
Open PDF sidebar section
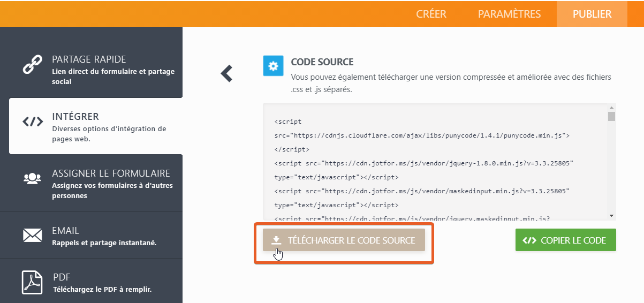point(91,282)
